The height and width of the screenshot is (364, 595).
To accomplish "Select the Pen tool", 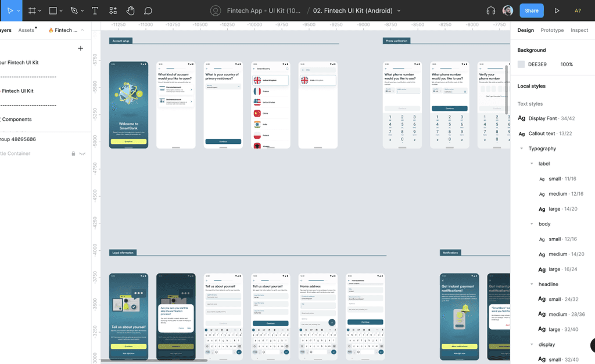I will pyautogui.click(x=75, y=10).
